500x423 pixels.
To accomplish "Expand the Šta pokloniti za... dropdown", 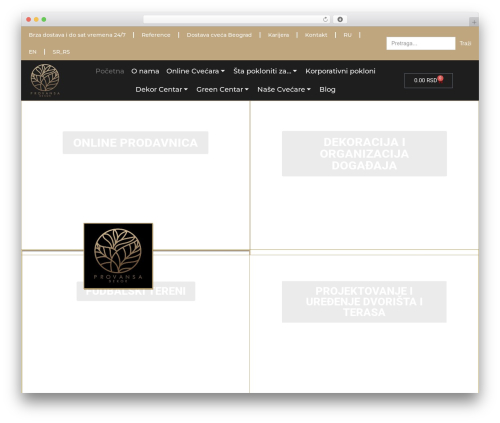I will [x=265, y=71].
